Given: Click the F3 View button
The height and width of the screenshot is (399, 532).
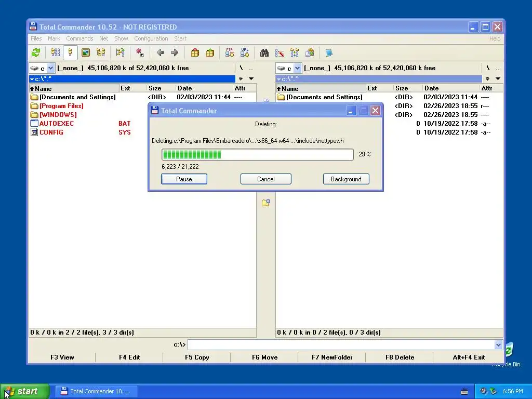Looking at the screenshot, I should point(62,357).
